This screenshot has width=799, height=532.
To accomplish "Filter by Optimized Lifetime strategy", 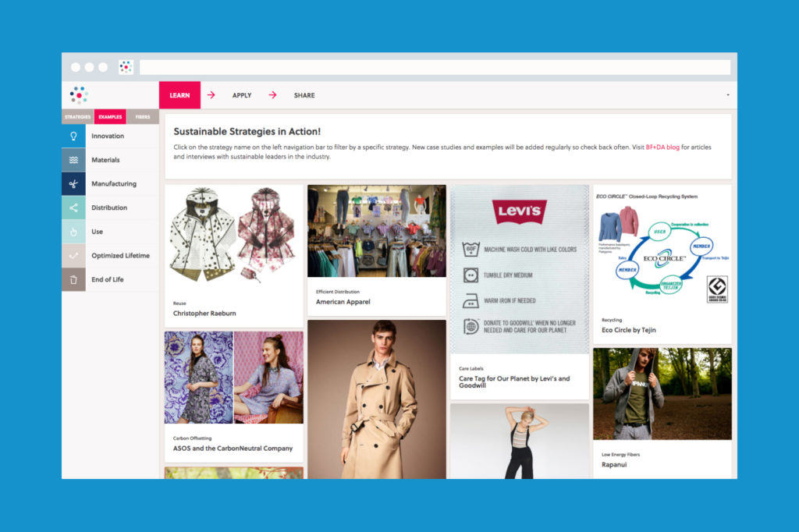I will point(110,256).
